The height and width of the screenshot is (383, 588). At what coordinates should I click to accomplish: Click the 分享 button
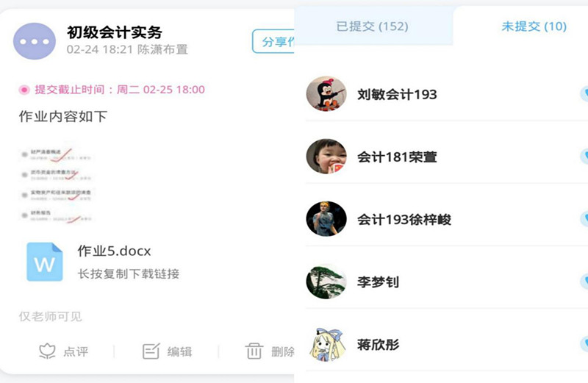pyautogui.click(x=273, y=41)
